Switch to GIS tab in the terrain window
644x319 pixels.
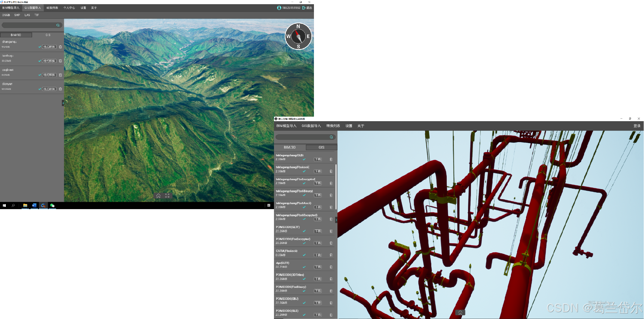pos(48,35)
